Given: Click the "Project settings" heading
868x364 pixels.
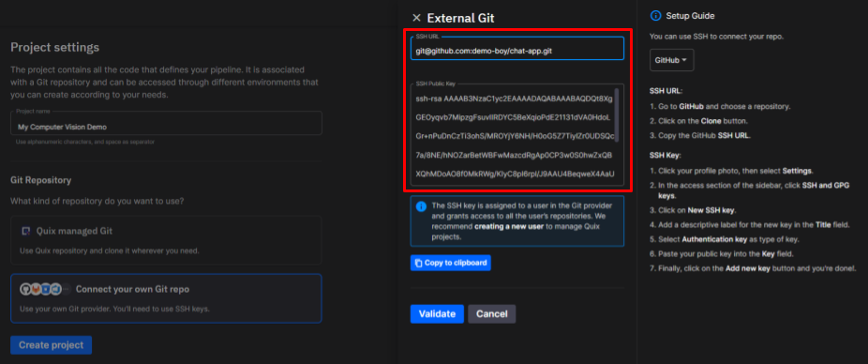Looking at the screenshot, I should point(54,47).
